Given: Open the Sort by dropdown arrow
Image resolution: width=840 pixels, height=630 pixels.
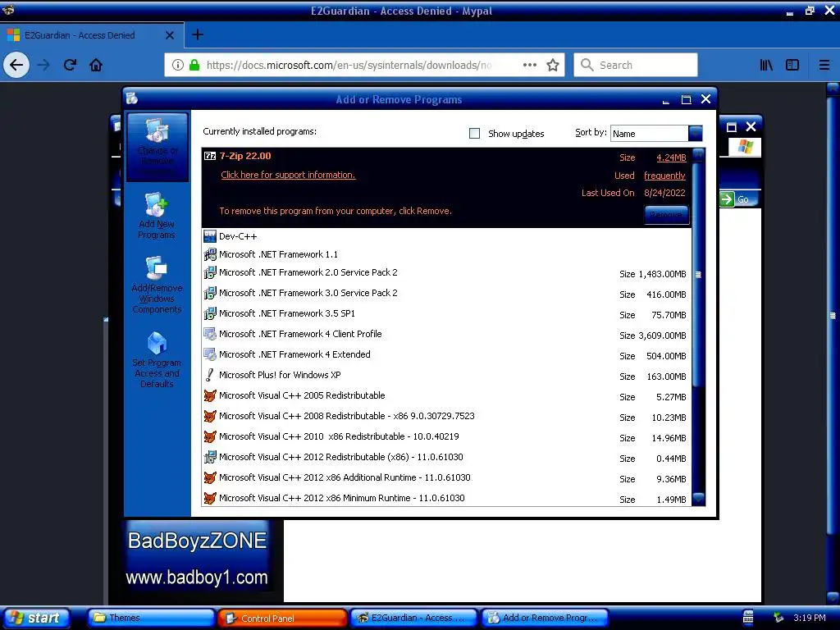Looking at the screenshot, I should point(696,133).
